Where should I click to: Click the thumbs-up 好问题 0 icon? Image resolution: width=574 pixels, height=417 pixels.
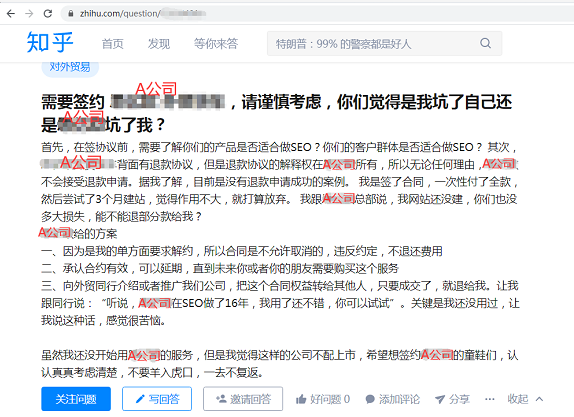(x=301, y=399)
